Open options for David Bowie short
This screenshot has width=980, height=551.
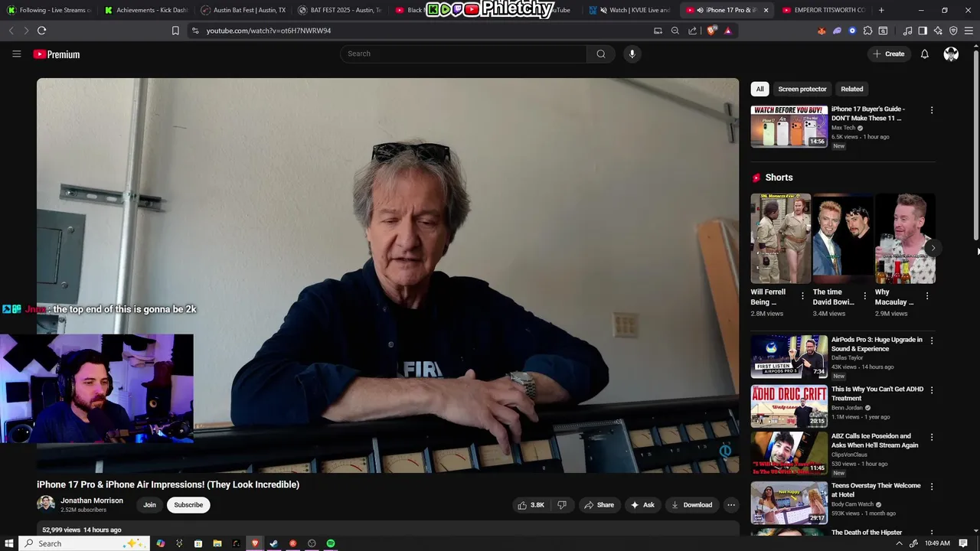pyautogui.click(x=864, y=295)
